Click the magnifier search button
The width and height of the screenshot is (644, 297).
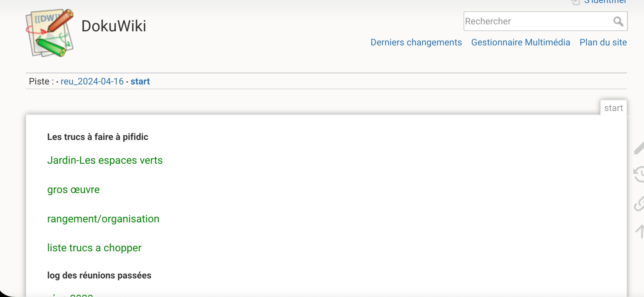click(x=618, y=21)
